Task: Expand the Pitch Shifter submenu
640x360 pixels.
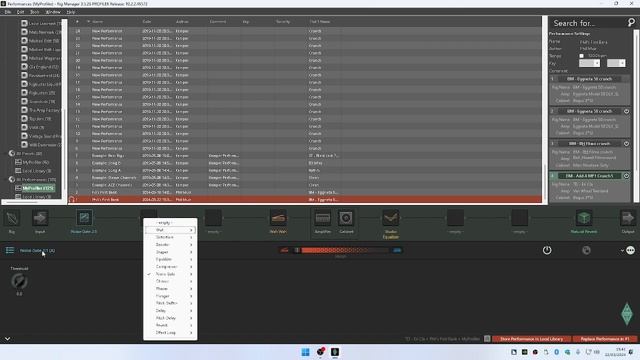Action: pyautogui.click(x=170, y=304)
